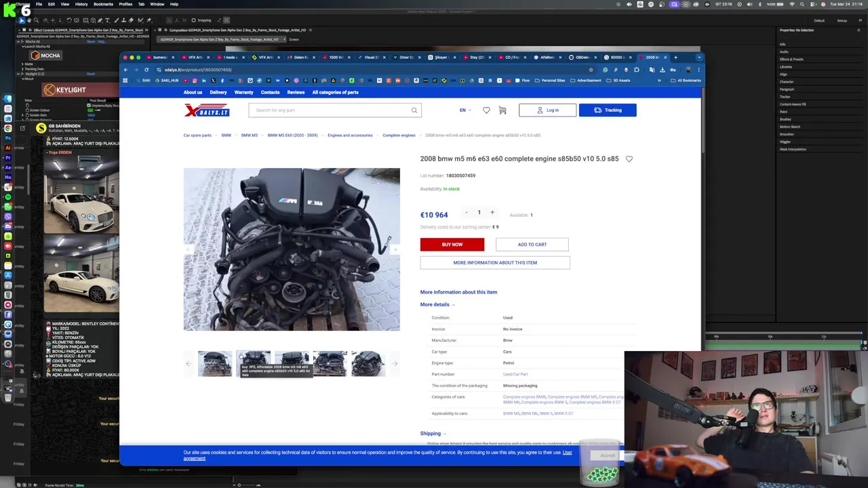Select After Effects Rotation tool
Image resolution: width=868 pixels, height=488 pixels.
click(69, 20)
